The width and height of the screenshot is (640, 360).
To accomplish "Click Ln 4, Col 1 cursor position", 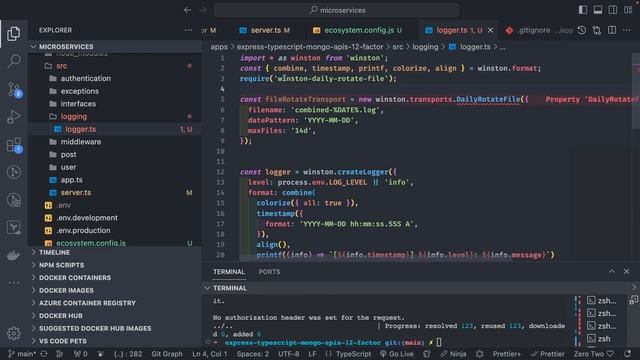I will pyautogui.click(x=210, y=354).
